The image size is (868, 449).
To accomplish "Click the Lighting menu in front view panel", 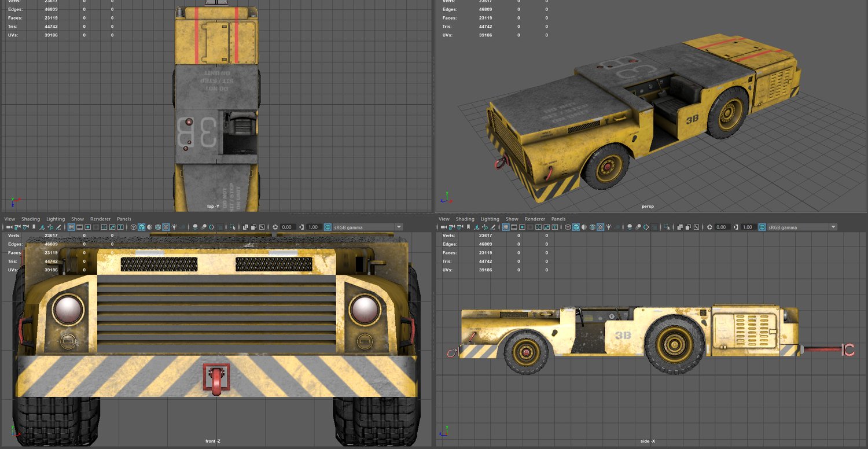I will pyautogui.click(x=56, y=219).
